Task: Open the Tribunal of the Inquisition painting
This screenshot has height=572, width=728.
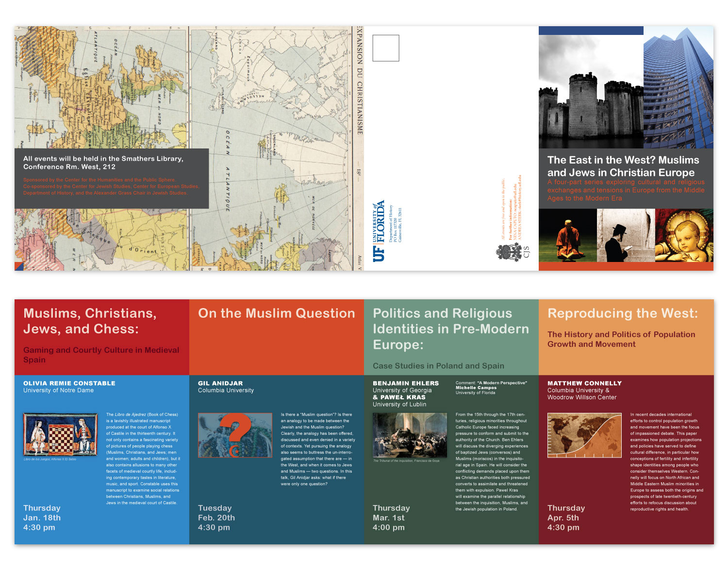Action: pos(410,435)
